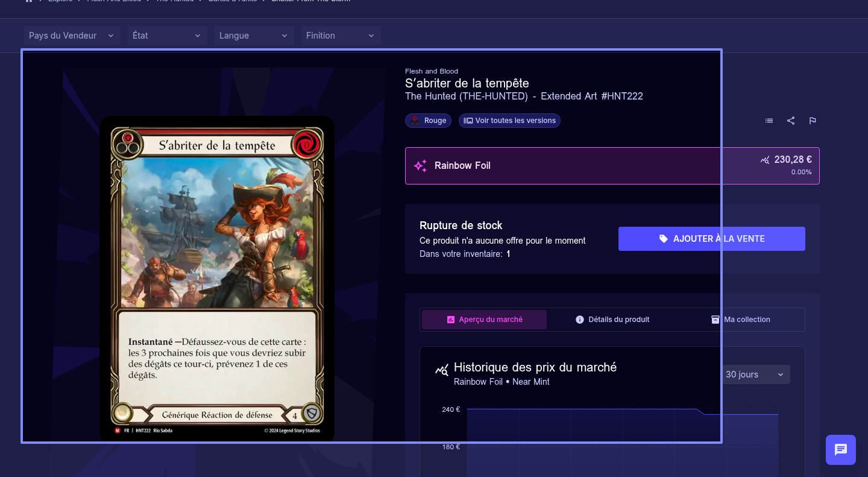Viewport: 868px width, 477px height.
Task: Open the Langue filter dropdown
Action: (254, 36)
